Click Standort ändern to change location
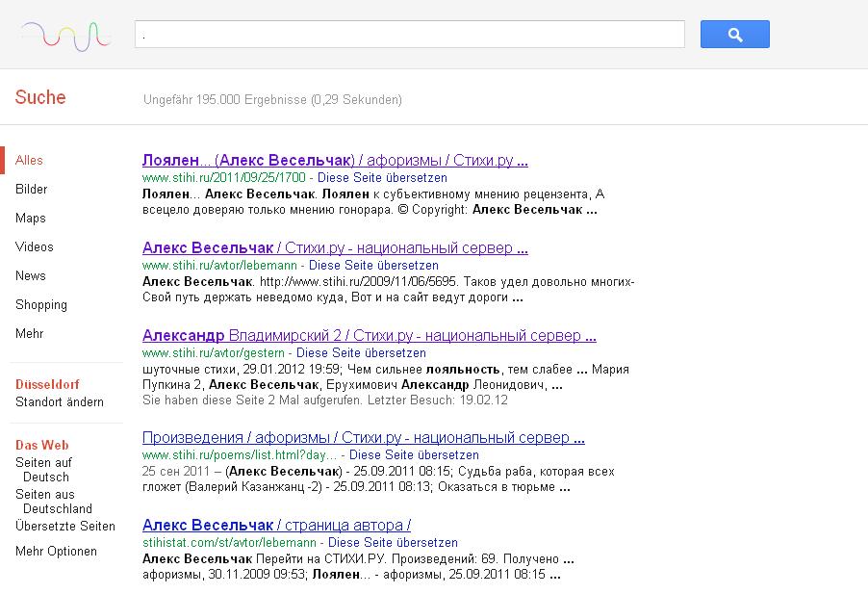The width and height of the screenshot is (868, 594). [x=59, y=401]
